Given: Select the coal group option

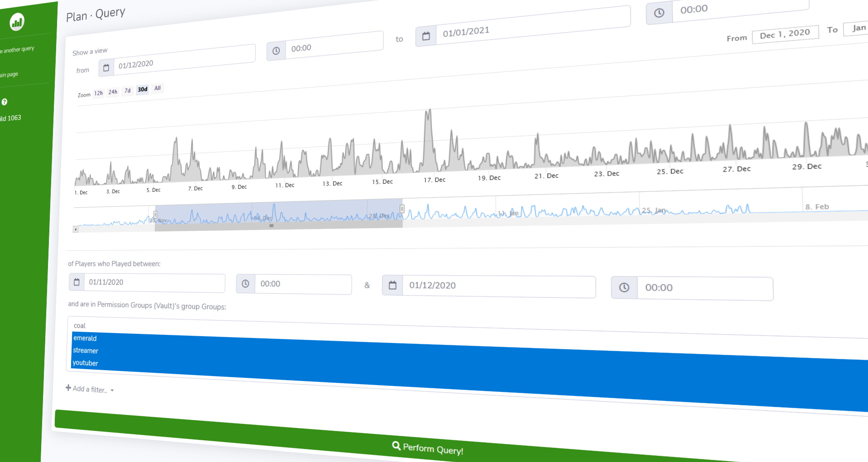Looking at the screenshot, I should (x=79, y=325).
